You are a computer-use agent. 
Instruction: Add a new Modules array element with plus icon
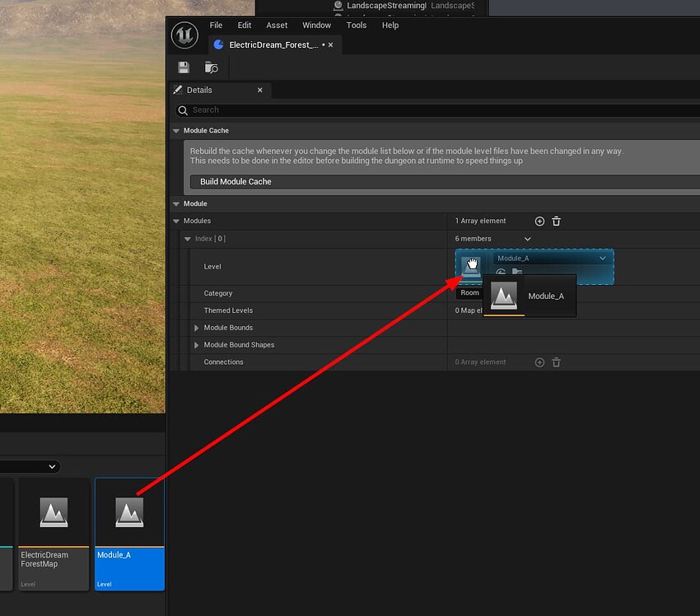pyautogui.click(x=539, y=221)
